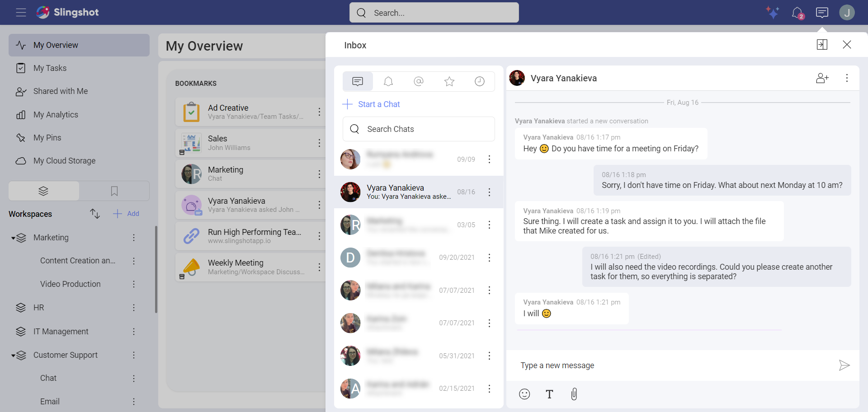
Task: Switch to the Notifications tab in Inbox
Action: (388, 81)
